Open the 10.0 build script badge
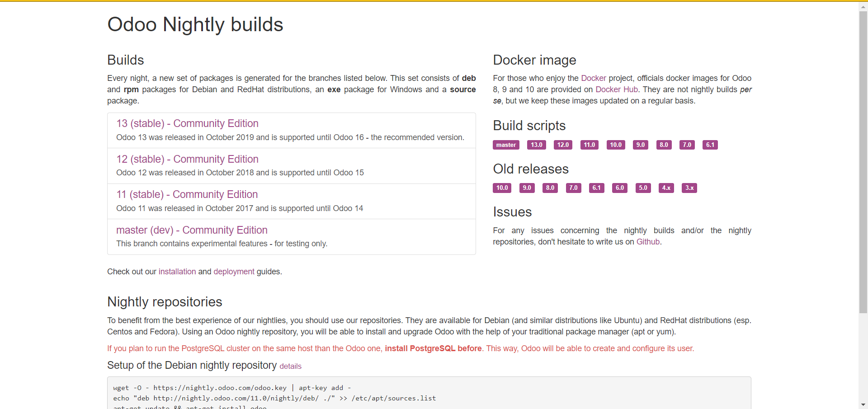The width and height of the screenshot is (868, 409). point(616,145)
